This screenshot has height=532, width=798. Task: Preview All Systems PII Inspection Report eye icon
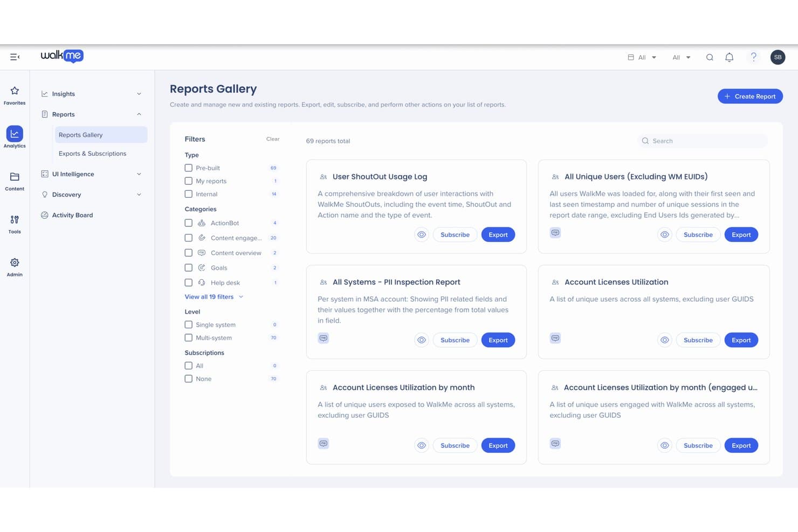click(422, 340)
